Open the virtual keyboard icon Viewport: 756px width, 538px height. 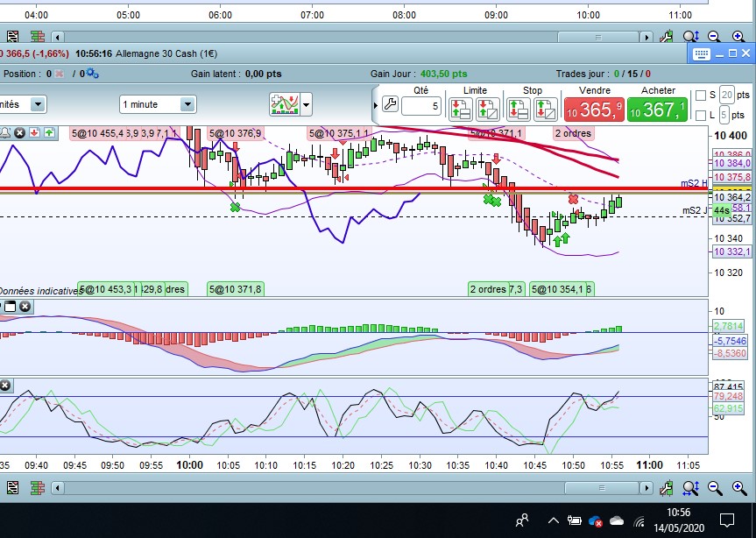click(700, 53)
